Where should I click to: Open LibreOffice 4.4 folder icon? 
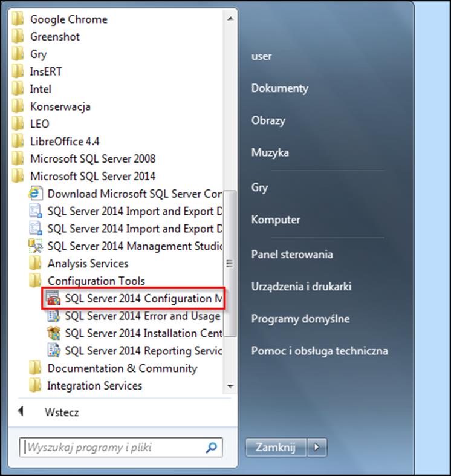point(18,142)
